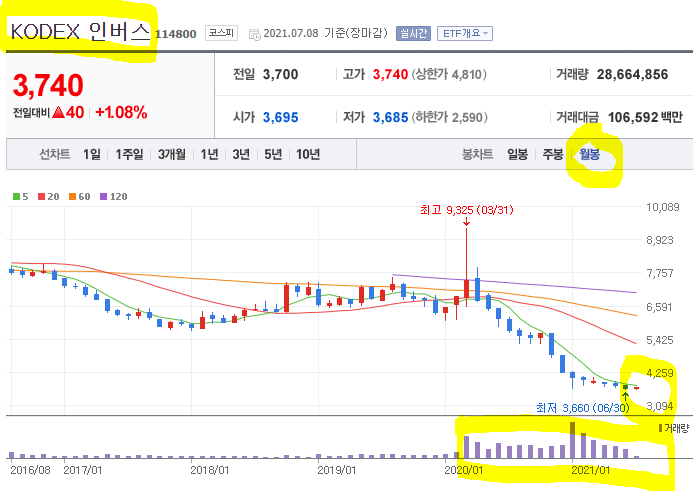Click the KODEX 인버스 title
The image size is (693, 491).
pos(80,32)
